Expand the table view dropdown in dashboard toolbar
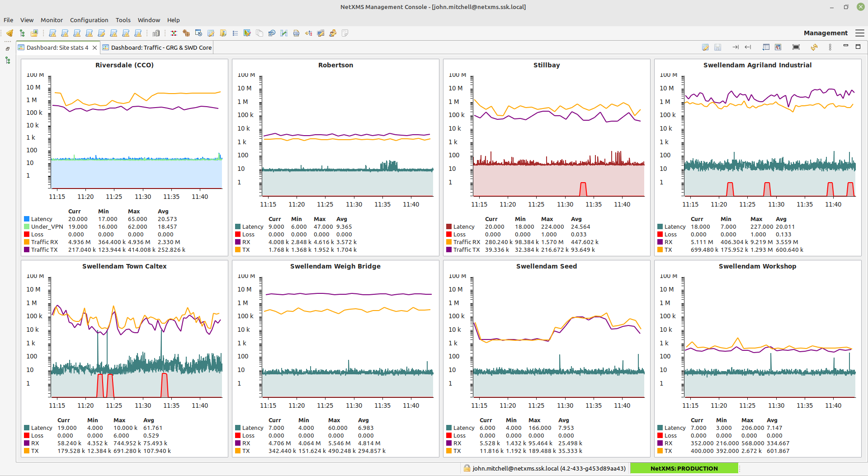 766,47
